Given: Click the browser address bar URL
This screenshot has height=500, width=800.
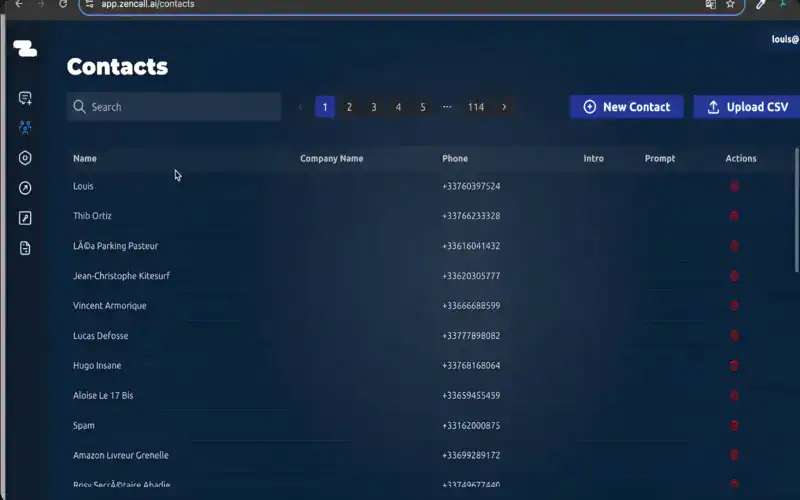Looking at the screenshot, I should click(148, 4).
